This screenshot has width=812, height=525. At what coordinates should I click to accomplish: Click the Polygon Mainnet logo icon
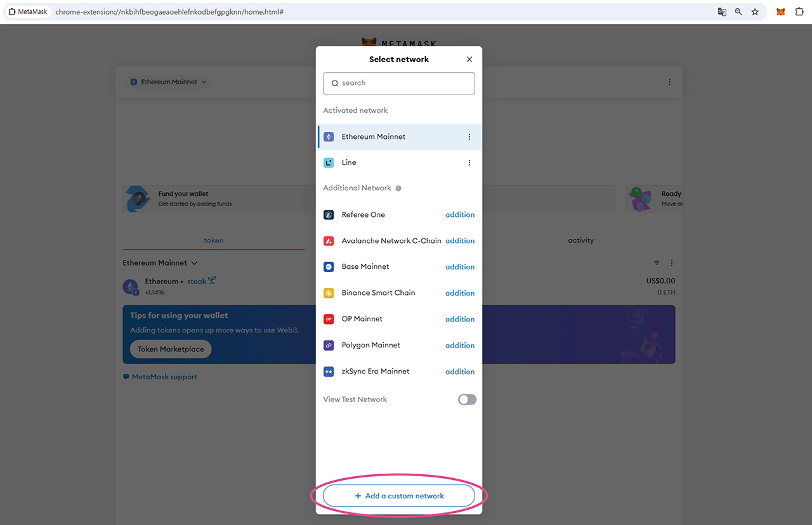pos(329,346)
